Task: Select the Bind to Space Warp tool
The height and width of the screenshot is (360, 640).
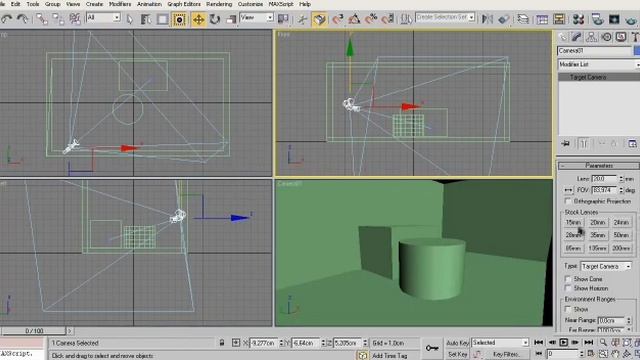Action: point(75,19)
